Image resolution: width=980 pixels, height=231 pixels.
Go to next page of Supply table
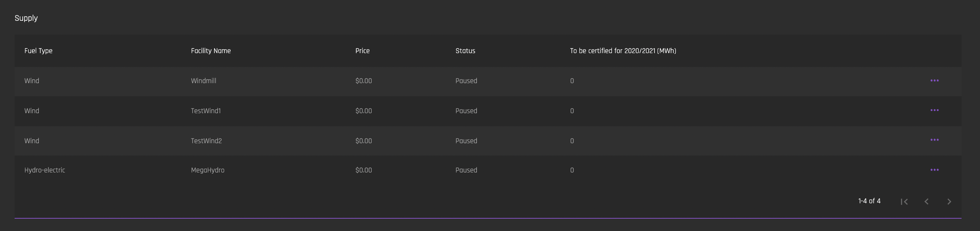(x=949, y=201)
